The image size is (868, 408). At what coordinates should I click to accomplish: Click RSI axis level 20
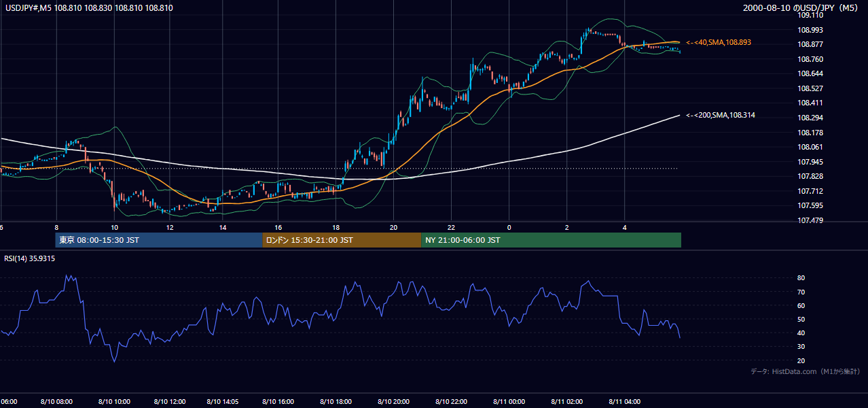tap(801, 360)
